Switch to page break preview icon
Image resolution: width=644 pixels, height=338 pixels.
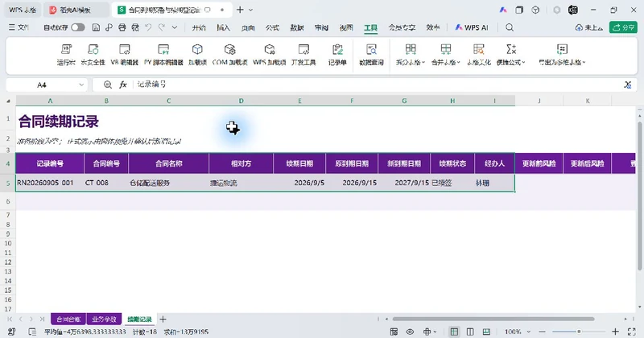(486, 332)
